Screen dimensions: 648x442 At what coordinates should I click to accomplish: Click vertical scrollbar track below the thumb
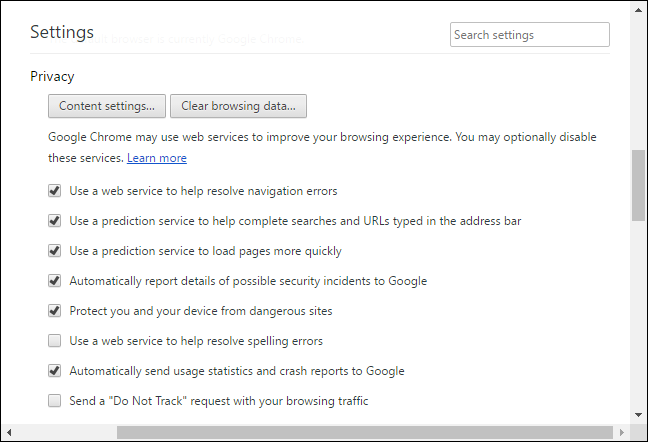click(638, 320)
